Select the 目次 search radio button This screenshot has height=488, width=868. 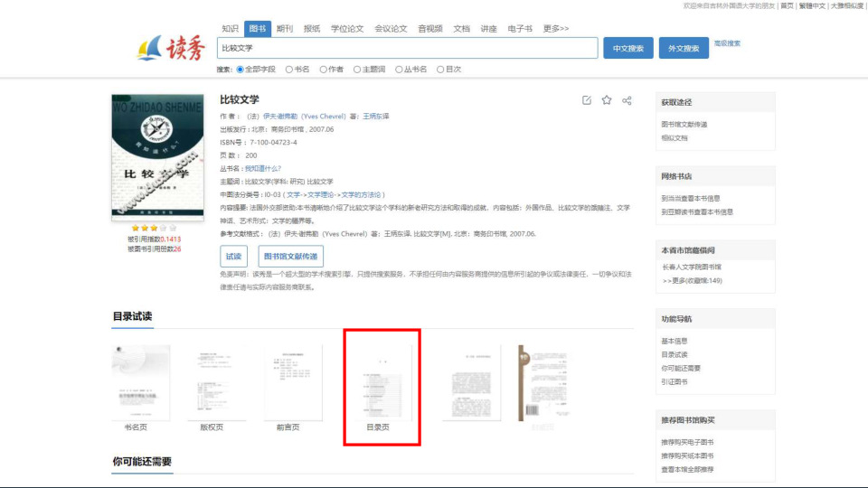pyautogui.click(x=440, y=70)
